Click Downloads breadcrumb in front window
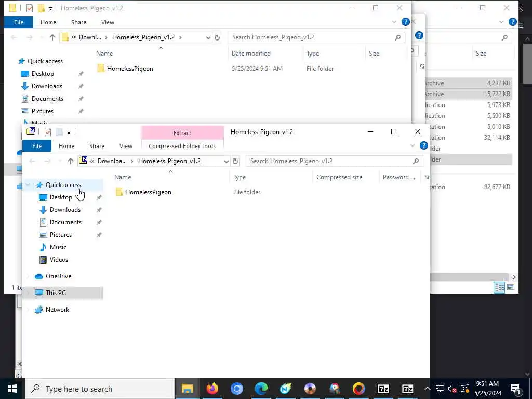 (x=112, y=161)
